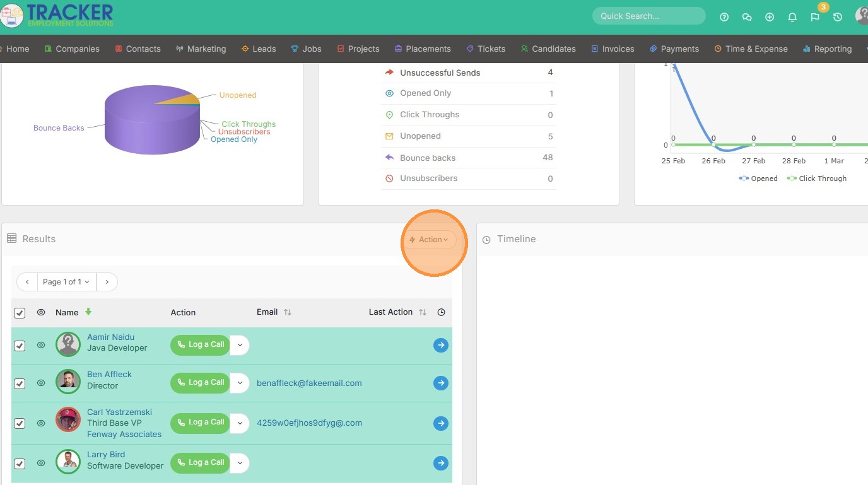868x485 pixels.
Task: Click the plus quick-add icon
Action: (770, 18)
